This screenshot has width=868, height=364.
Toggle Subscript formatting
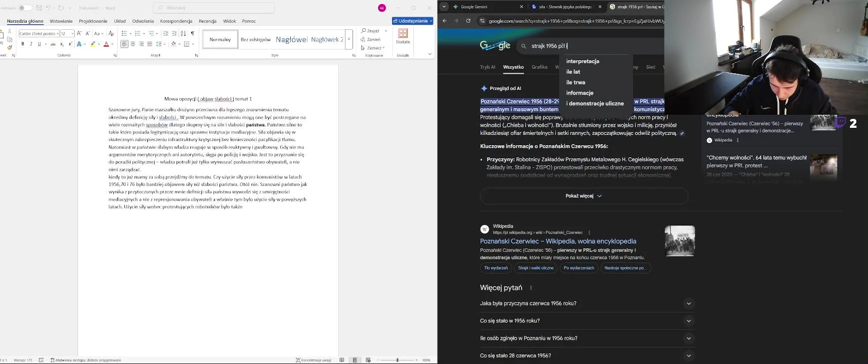coord(62,44)
